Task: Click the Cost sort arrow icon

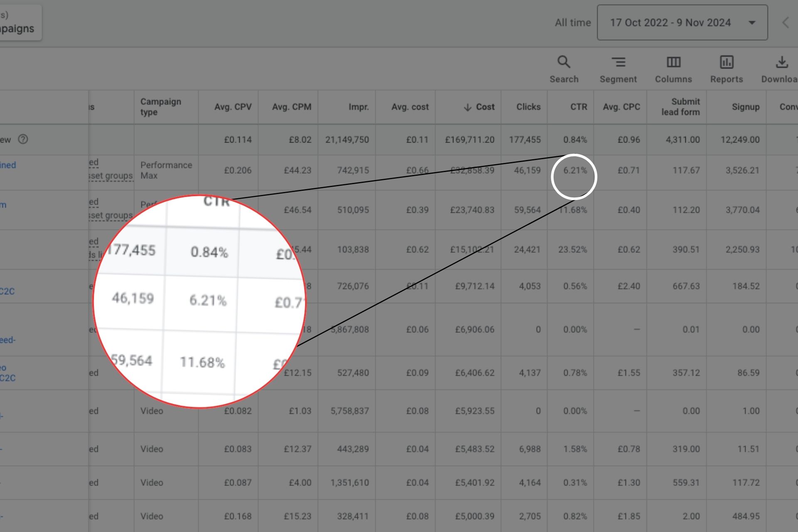Action: pos(468,107)
